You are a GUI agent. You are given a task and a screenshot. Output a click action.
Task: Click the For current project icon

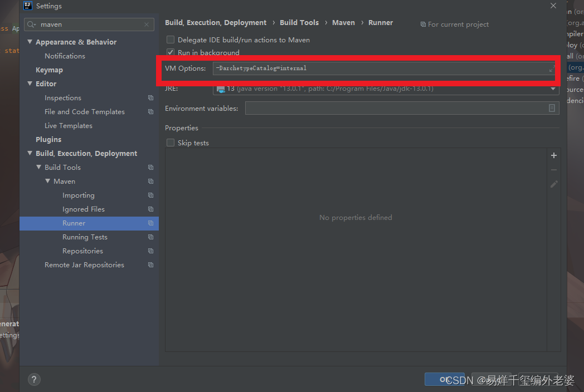click(423, 24)
